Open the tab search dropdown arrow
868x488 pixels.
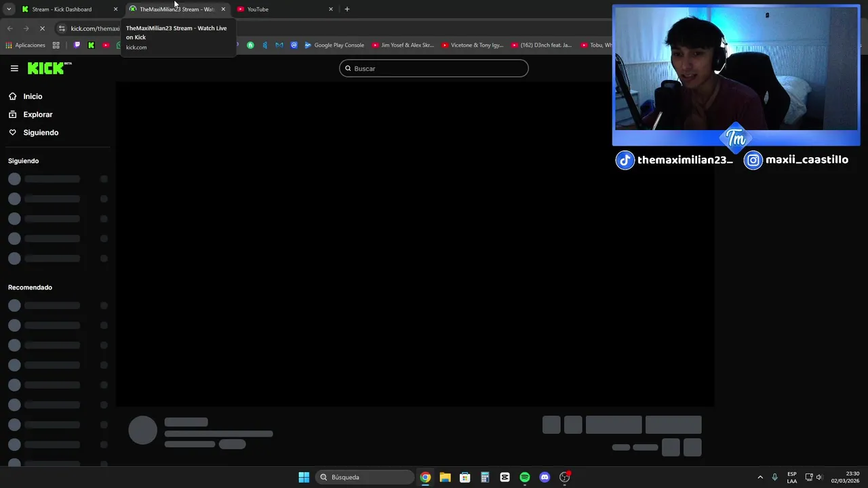[9, 9]
